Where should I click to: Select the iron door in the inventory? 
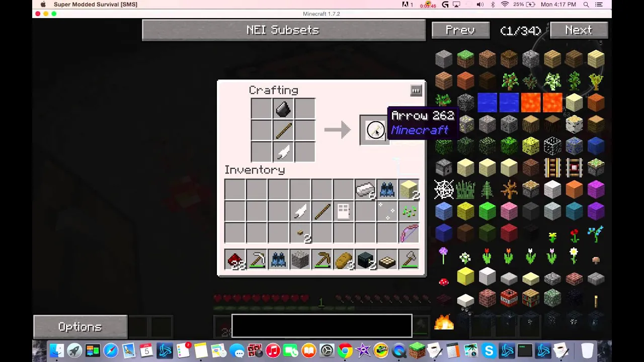click(343, 211)
